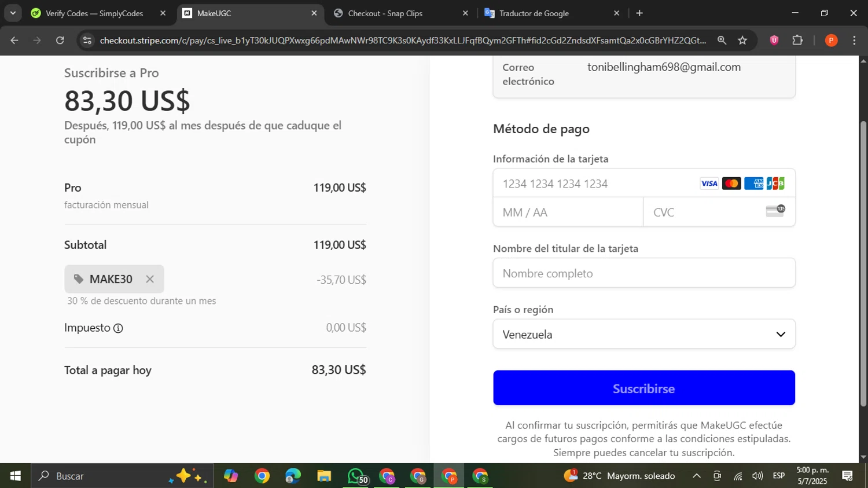Click the info icon next to Impuesto
The image size is (868, 488).
(118, 328)
